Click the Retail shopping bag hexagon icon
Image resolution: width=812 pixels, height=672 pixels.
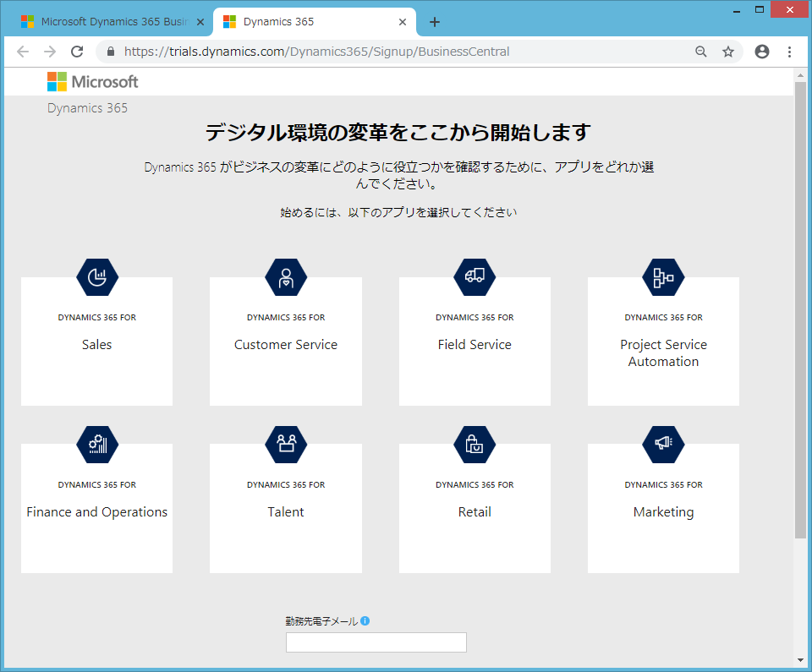(475, 445)
